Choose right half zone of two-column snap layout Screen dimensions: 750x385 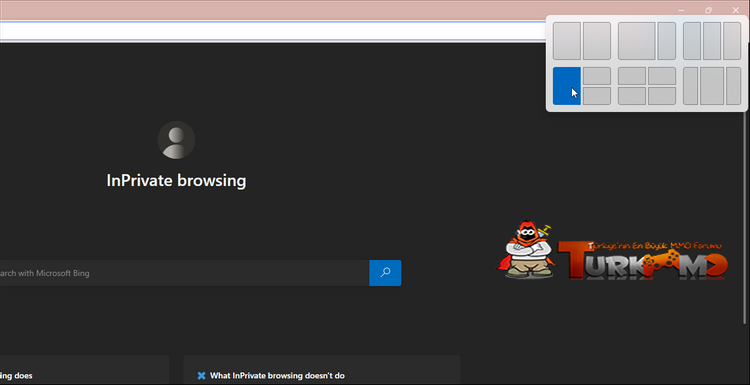[597, 41]
